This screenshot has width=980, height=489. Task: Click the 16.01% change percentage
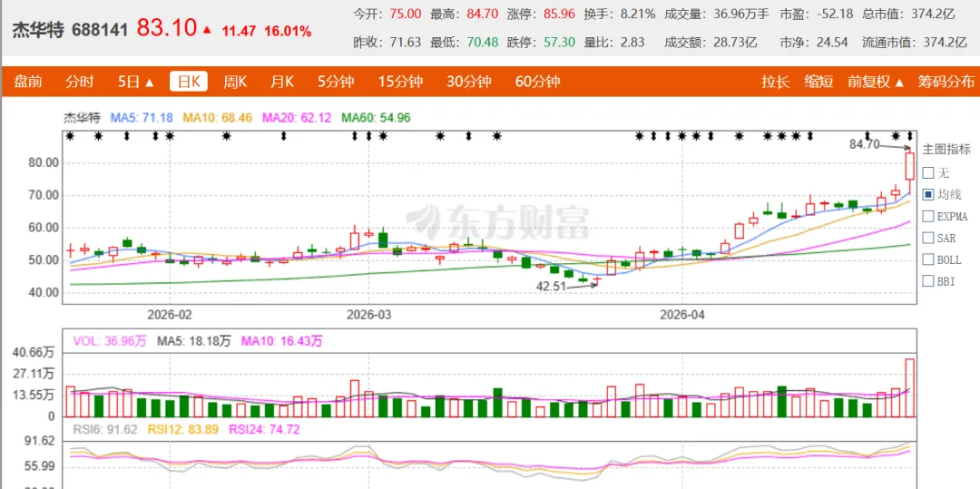pyautogui.click(x=289, y=30)
